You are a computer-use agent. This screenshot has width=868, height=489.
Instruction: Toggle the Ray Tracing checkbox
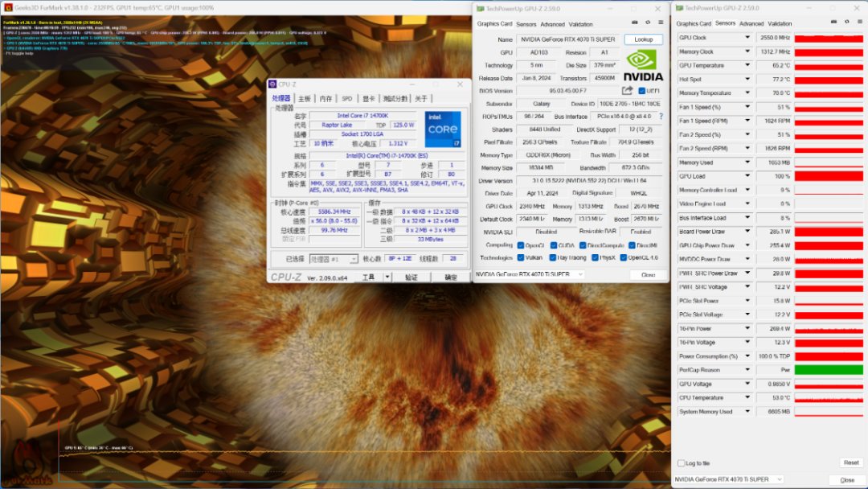coord(552,257)
